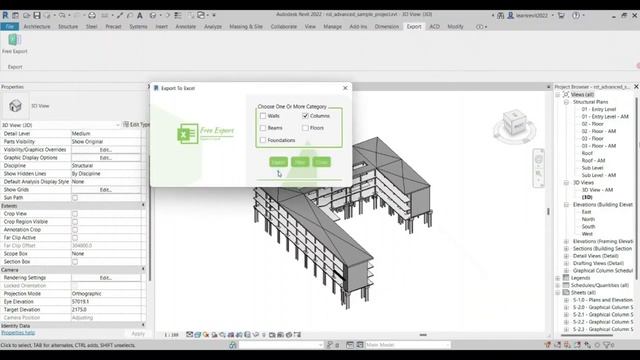Click the Sun Path icon in view control bar
Viewport: 640px width, 360px height.
click(206, 335)
